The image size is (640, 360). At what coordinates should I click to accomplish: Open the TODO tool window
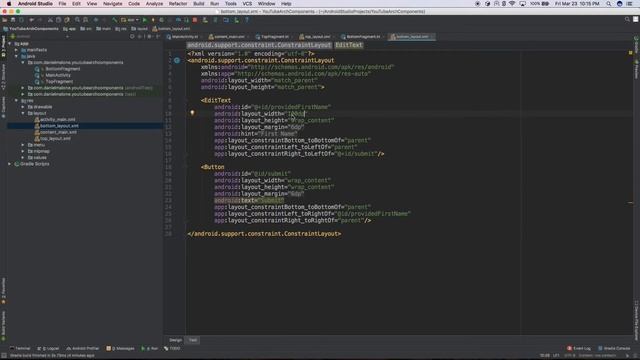point(172,348)
